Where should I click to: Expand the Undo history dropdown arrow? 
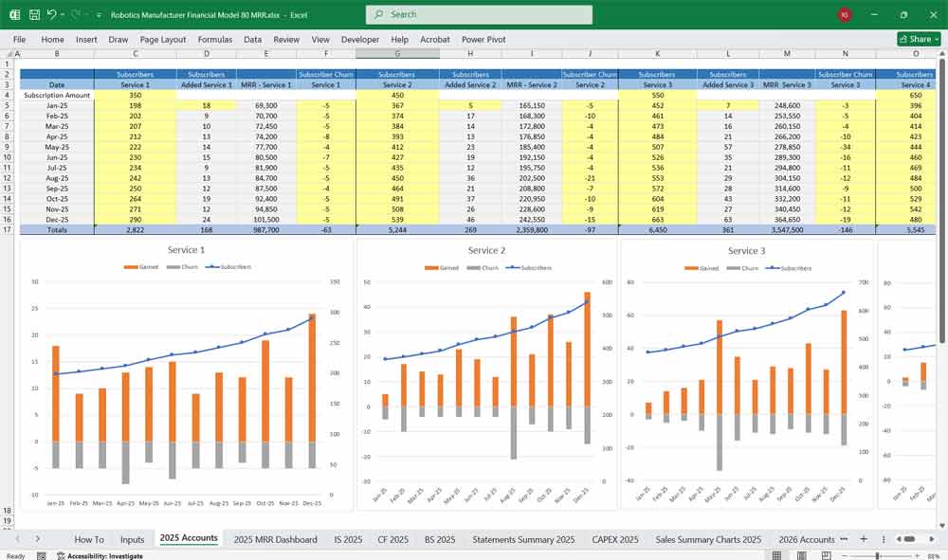coord(64,15)
